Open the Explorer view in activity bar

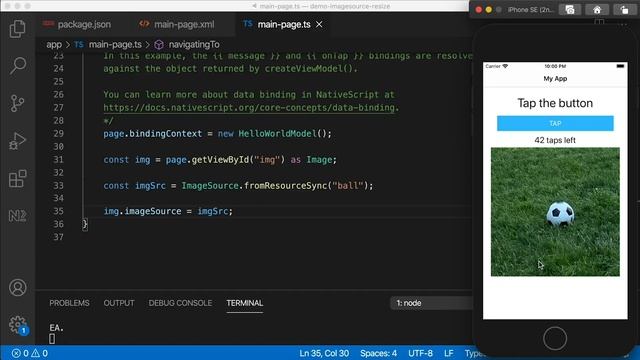click(18, 29)
